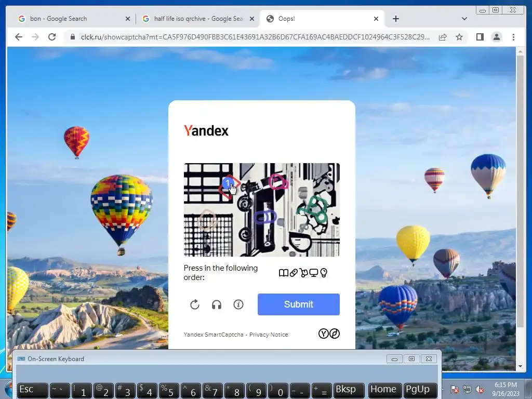532x399 pixels.
Task: Switch to audio captcha with headphones icon
Action: (217, 304)
